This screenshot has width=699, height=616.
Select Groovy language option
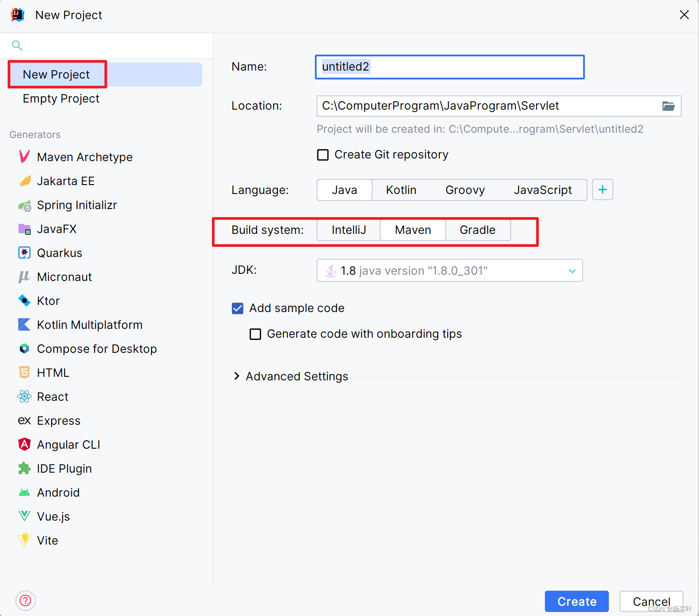tap(465, 190)
